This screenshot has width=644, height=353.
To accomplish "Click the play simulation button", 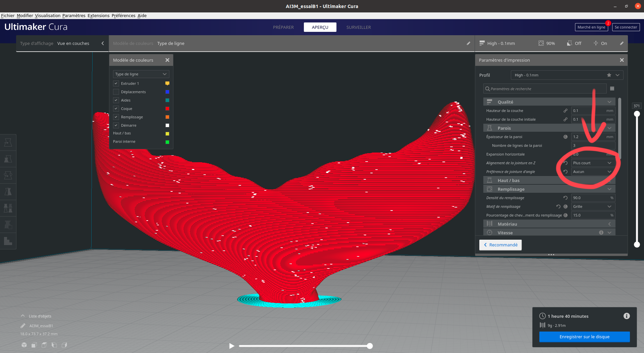I will click(x=231, y=346).
